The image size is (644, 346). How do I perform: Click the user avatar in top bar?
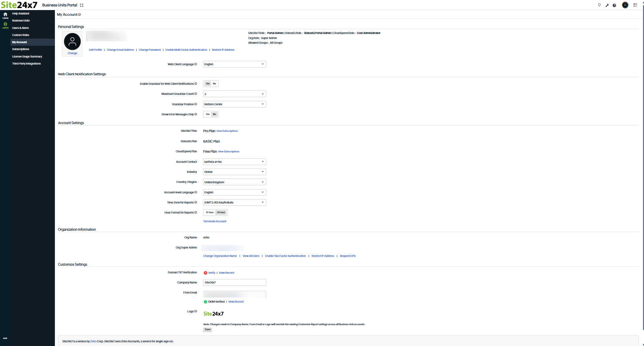(x=625, y=5)
